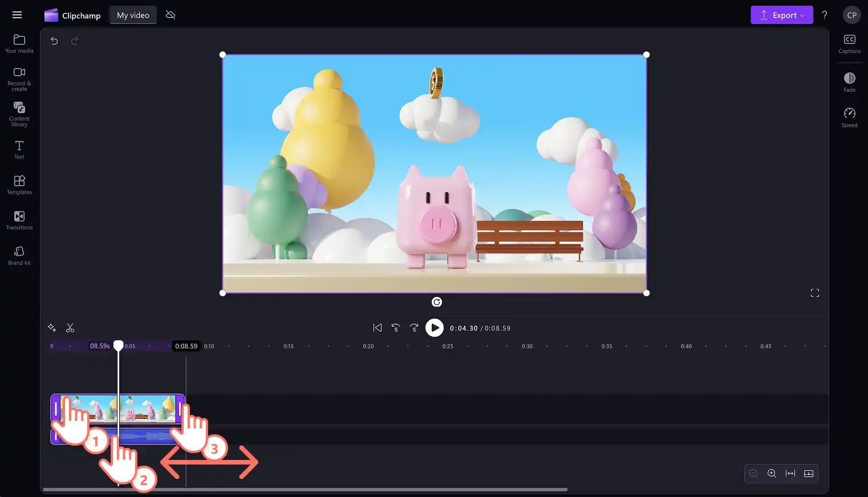Click the 0:45 mark on the ruler
Screen dimensions: 868x497
(x=766, y=346)
